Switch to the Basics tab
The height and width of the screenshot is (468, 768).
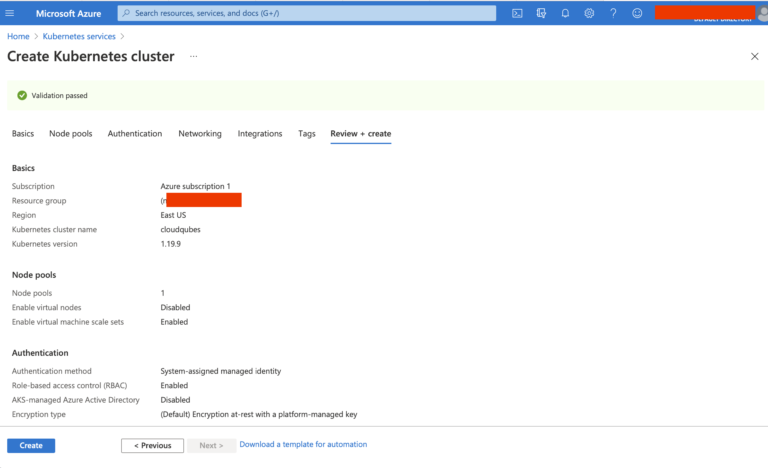23,133
